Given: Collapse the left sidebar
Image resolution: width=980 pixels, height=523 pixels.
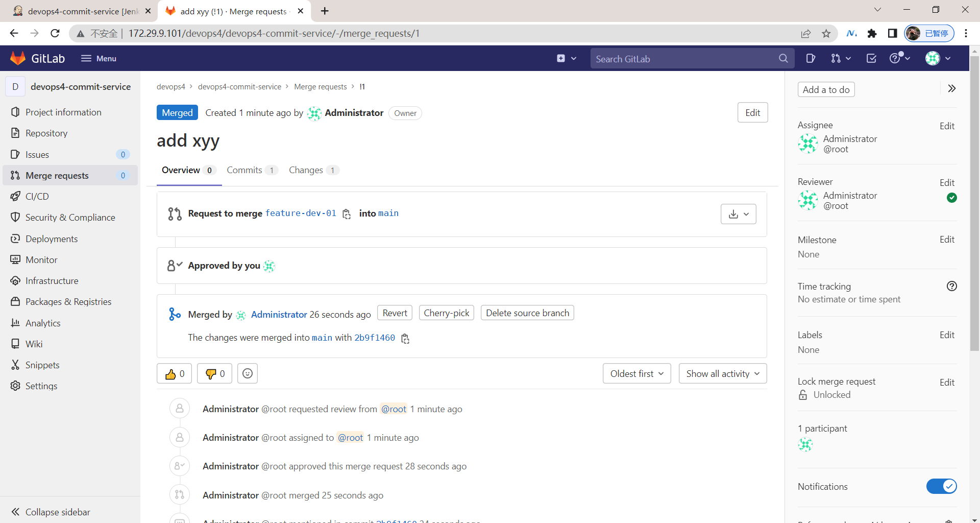Looking at the screenshot, I should click(x=51, y=512).
